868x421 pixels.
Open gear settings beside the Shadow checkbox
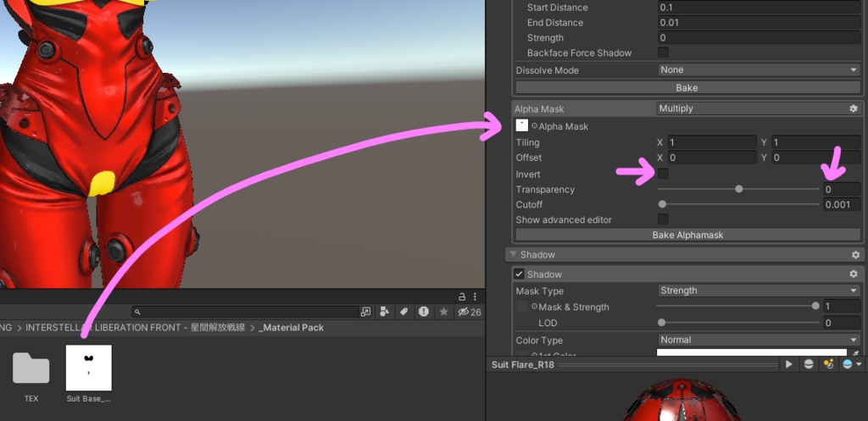click(853, 274)
